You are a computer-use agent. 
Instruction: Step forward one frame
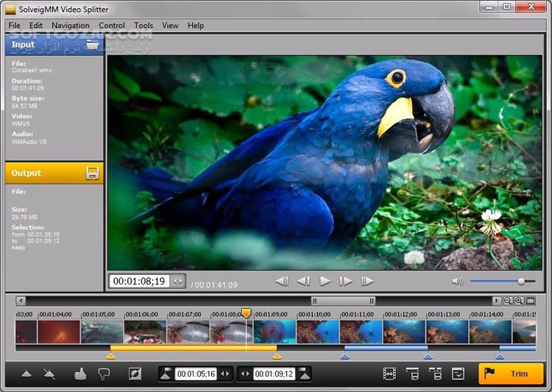pos(346,281)
